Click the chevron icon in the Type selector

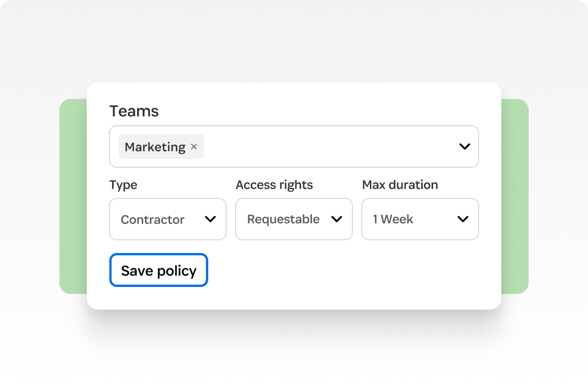point(211,219)
